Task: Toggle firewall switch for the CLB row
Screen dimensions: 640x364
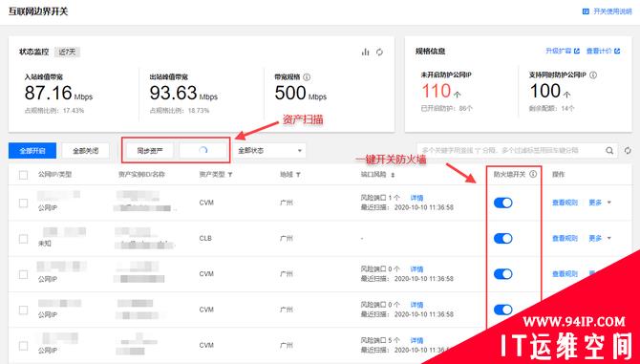Action: (502, 238)
